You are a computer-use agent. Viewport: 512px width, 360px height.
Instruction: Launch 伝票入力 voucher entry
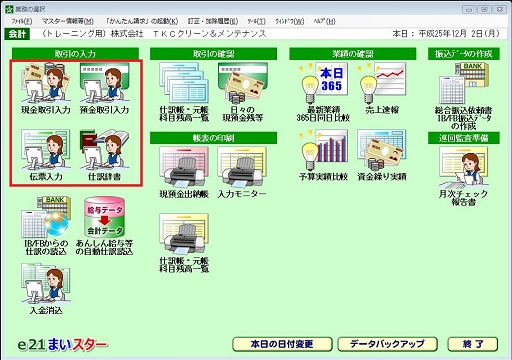[46, 155]
